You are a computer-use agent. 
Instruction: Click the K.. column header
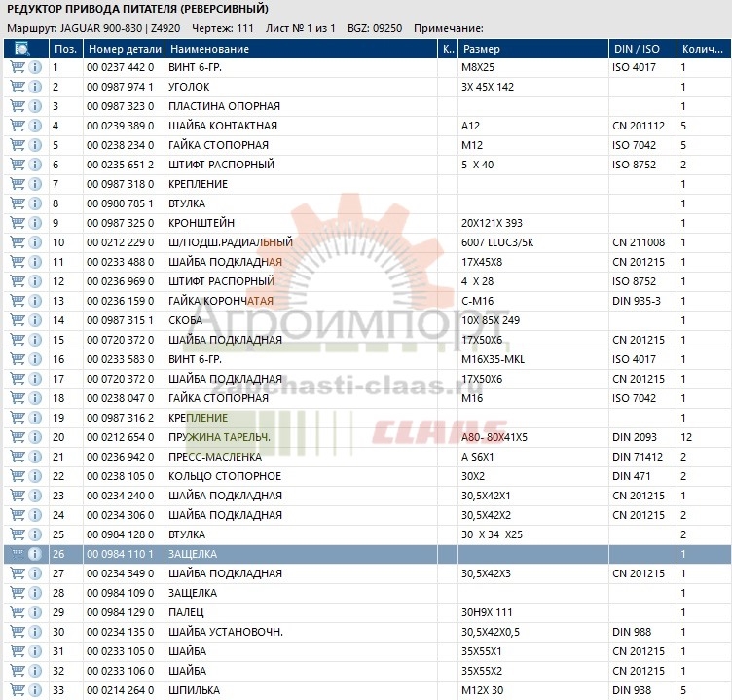[448, 49]
